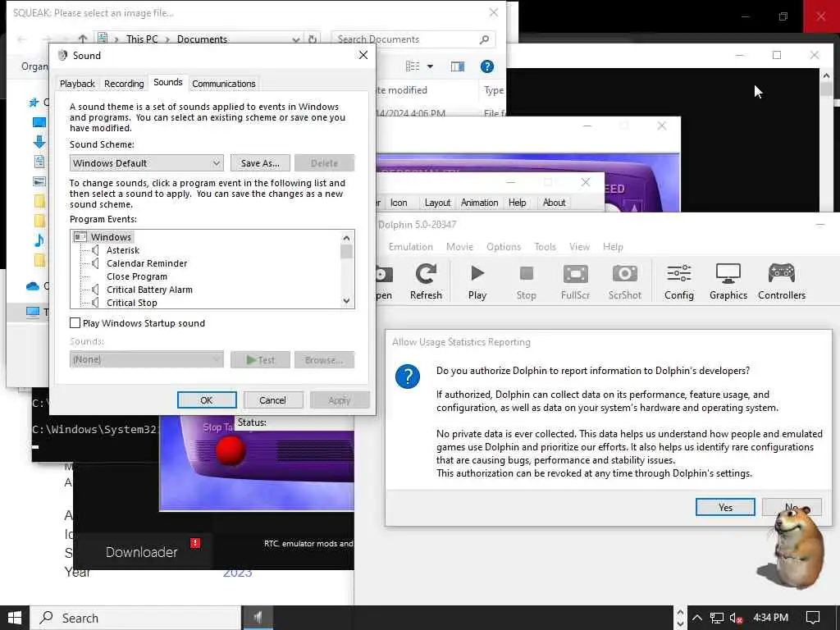Viewport: 840px width, 630px height.
Task: Open the About tab in small window
Action: pos(554,203)
